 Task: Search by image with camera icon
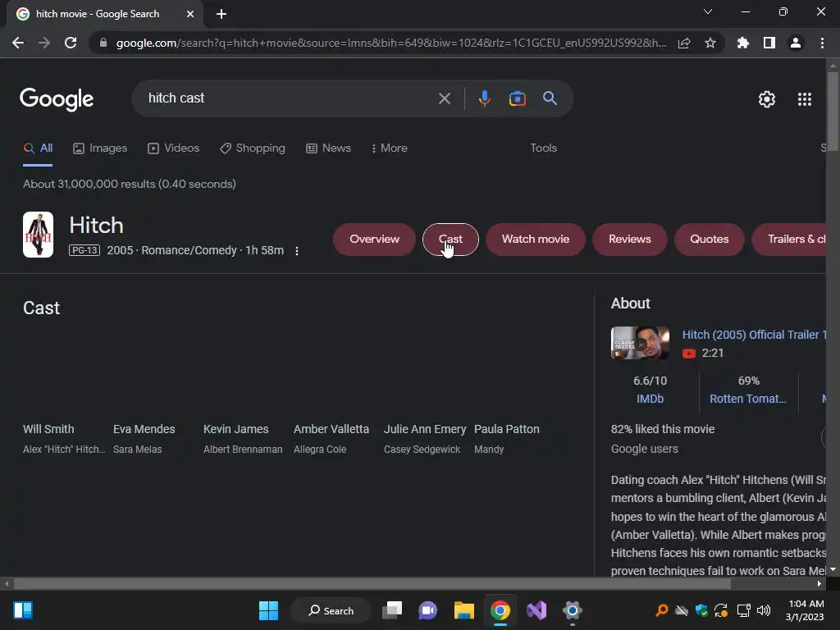(517, 98)
